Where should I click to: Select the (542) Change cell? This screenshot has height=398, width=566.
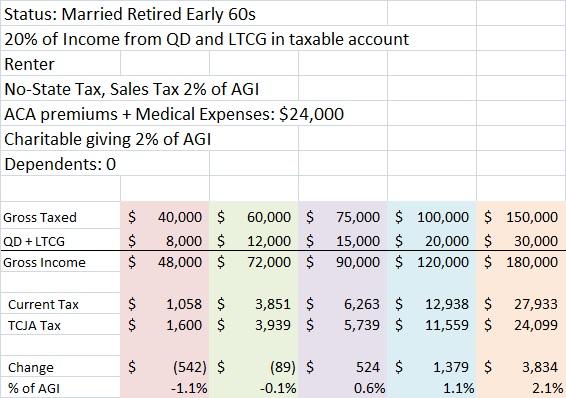point(165,367)
